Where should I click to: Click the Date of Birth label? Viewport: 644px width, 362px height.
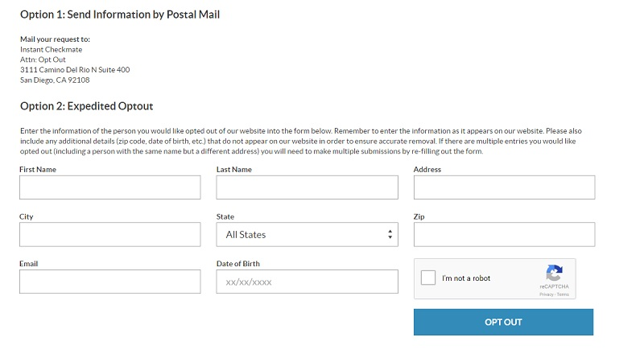(238, 264)
